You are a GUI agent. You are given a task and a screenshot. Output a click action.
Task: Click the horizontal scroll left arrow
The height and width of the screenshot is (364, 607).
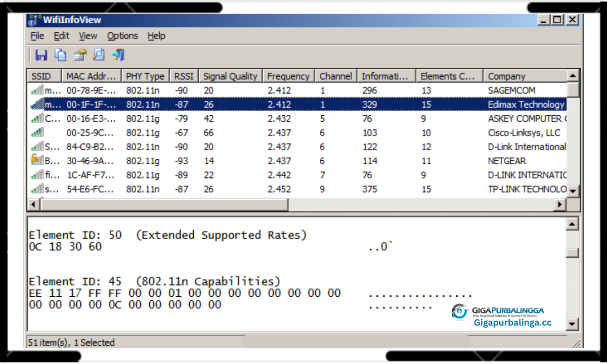pos(33,205)
